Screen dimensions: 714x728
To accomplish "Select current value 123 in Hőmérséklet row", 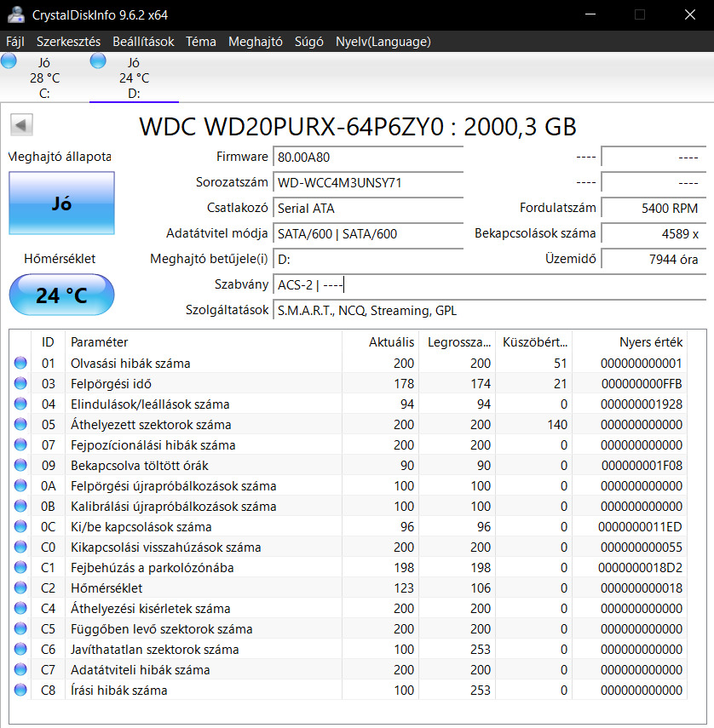I will point(404,588).
